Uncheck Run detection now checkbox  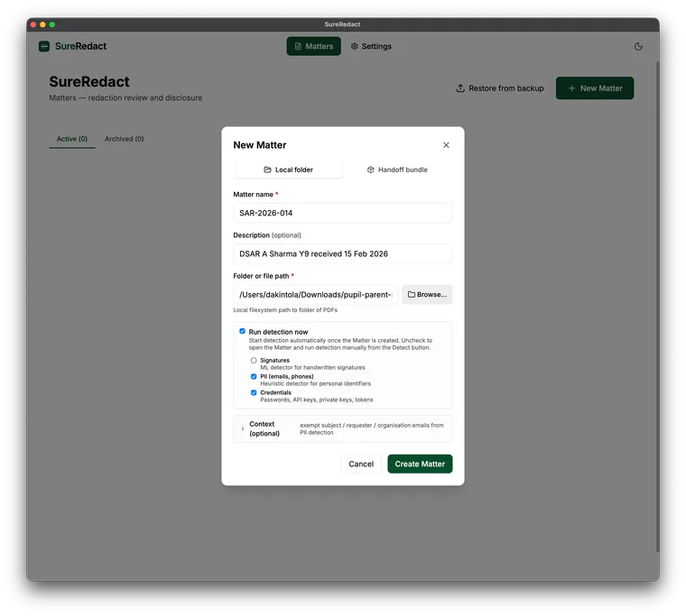[x=243, y=331]
